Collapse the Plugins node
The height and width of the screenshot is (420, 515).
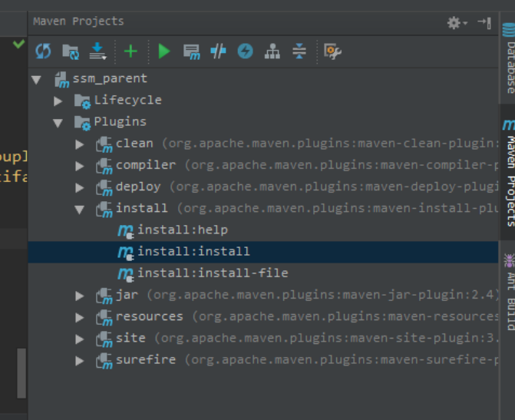tap(58, 123)
